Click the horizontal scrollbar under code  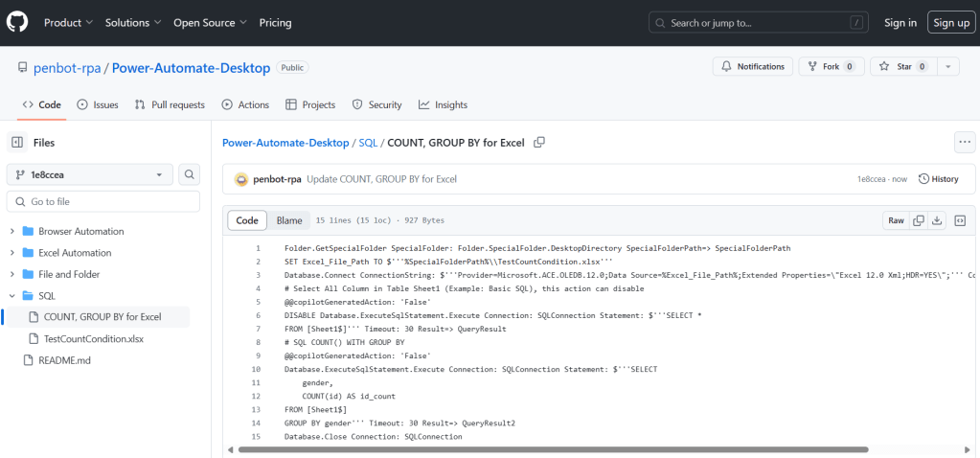(x=546, y=448)
